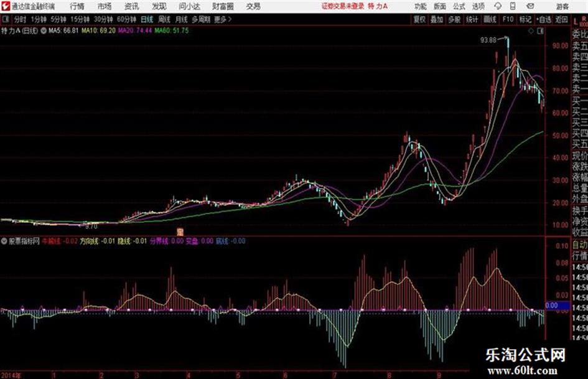Click the 游客 user account label
Image resolution: width=588 pixels, height=379 pixels.
point(562,6)
